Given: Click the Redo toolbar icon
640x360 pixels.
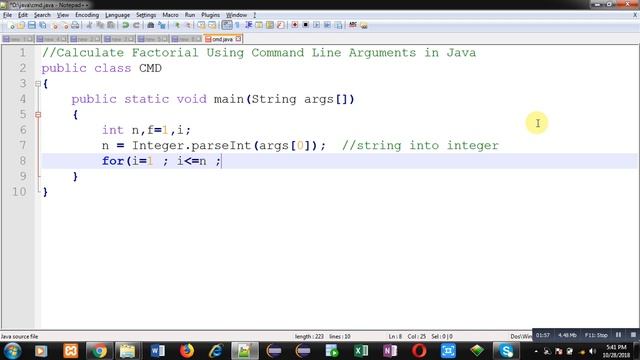Looking at the screenshot, I should (136, 25).
